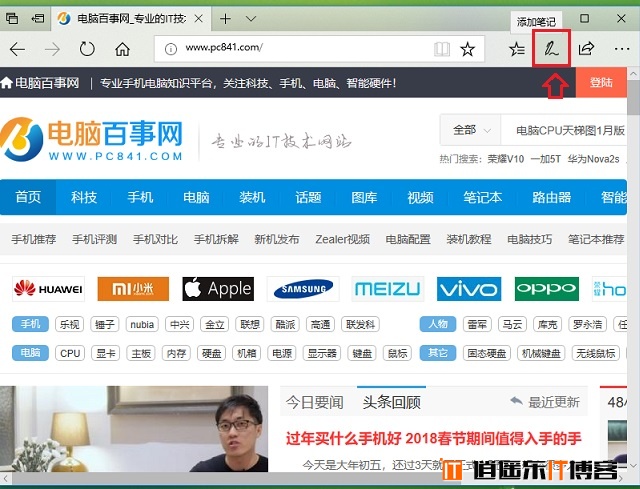Image resolution: width=640 pixels, height=489 pixels.
Task: Open headline 过年买什么手机好 article
Action: click(433, 439)
